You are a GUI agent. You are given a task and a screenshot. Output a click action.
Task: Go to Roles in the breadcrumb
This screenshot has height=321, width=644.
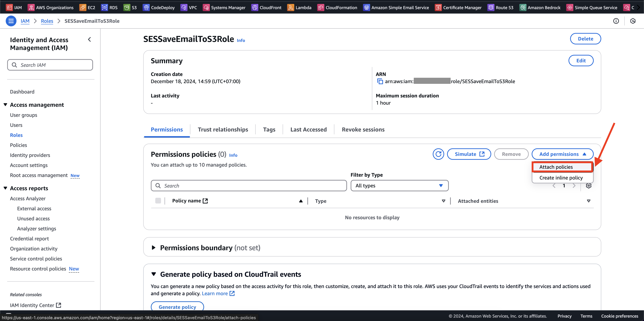tap(47, 21)
